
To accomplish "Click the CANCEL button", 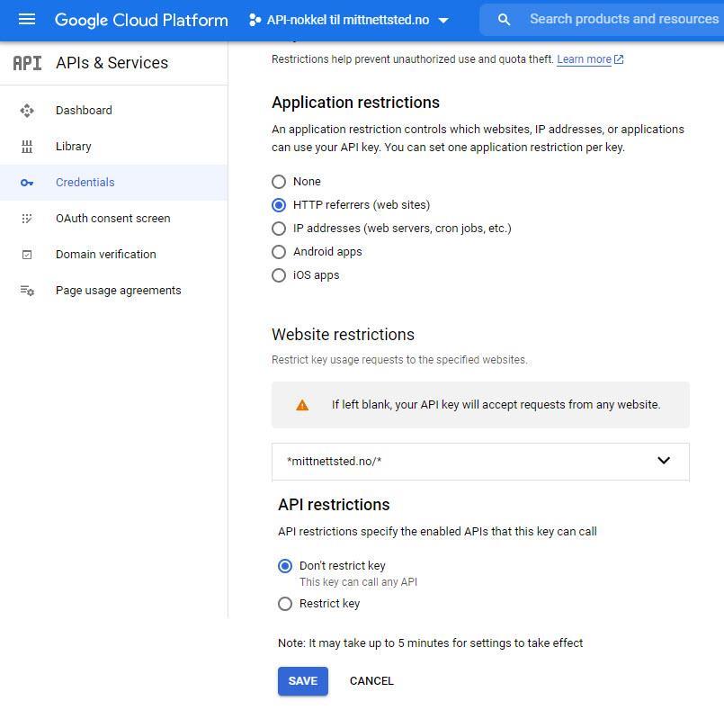I will (371, 681).
